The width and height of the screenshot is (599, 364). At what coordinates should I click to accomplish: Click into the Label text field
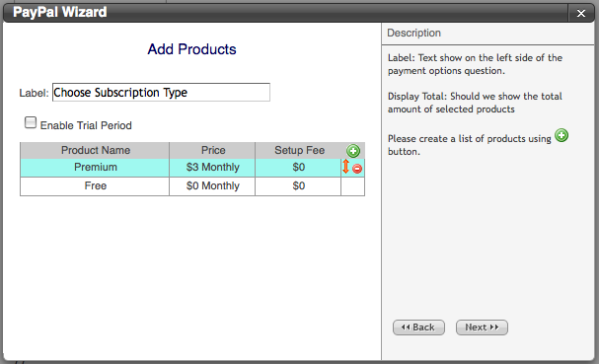(x=161, y=93)
